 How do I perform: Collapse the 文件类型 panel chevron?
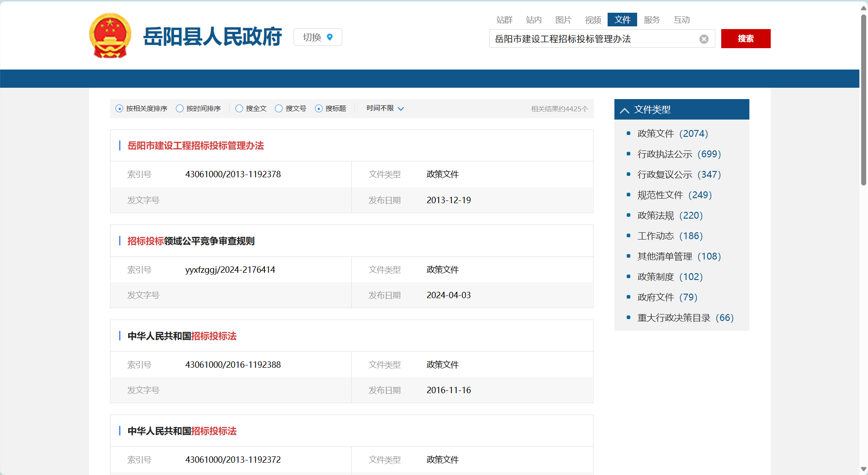[624, 110]
